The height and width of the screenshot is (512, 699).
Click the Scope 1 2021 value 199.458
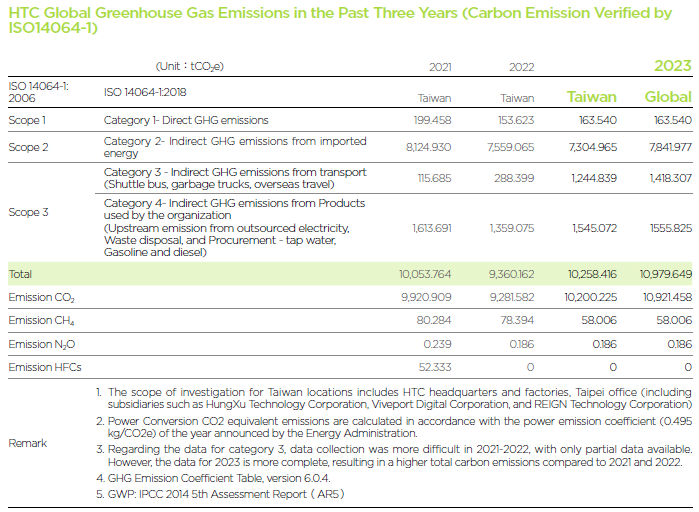point(432,120)
